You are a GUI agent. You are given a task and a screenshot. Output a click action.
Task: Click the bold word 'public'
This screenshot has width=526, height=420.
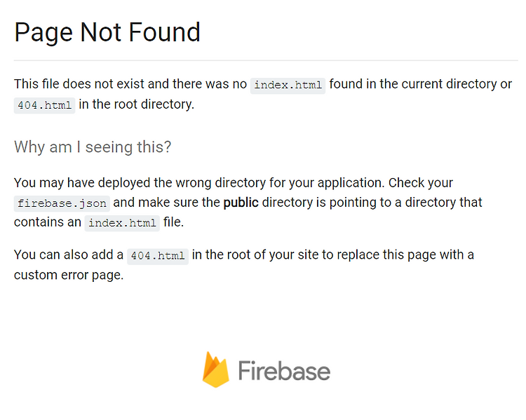click(x=241, y=203)
